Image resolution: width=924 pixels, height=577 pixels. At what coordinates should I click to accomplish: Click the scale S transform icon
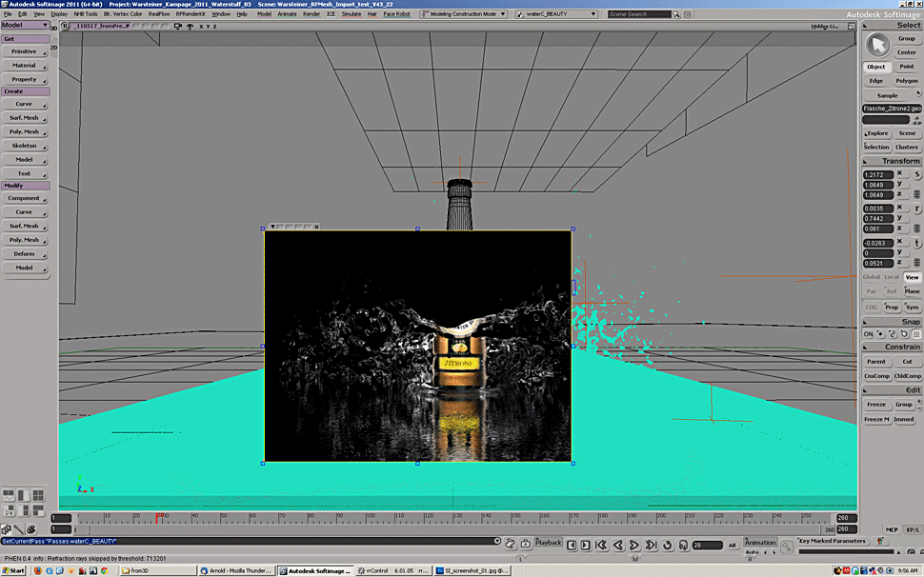point(917,174)
